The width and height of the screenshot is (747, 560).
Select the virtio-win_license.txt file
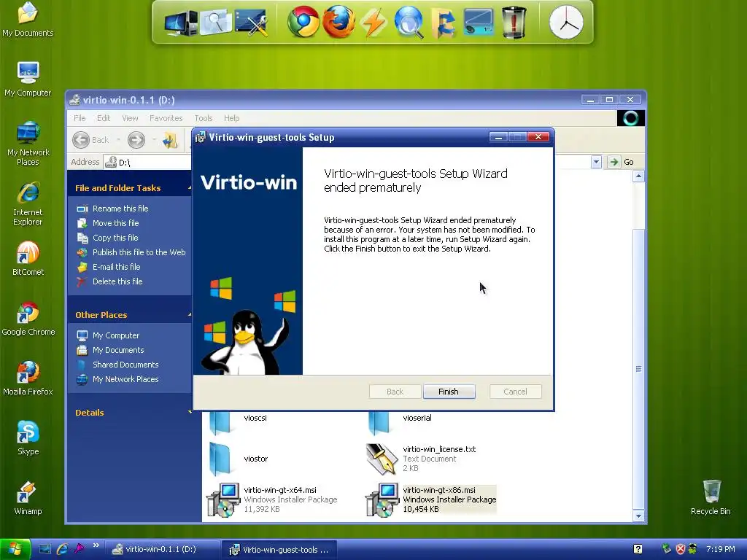tap(421, 459)
